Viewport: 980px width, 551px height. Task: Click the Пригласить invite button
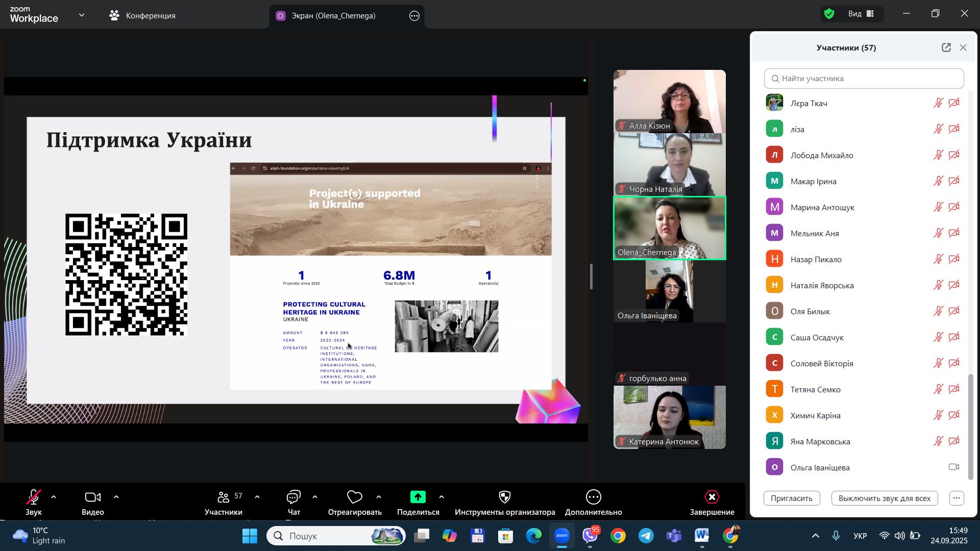point(791,498)
